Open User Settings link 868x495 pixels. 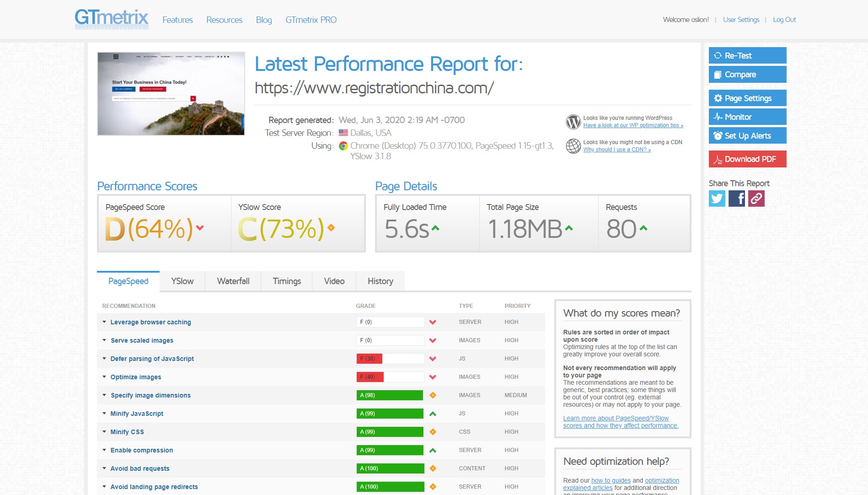[x=741, y=20]
